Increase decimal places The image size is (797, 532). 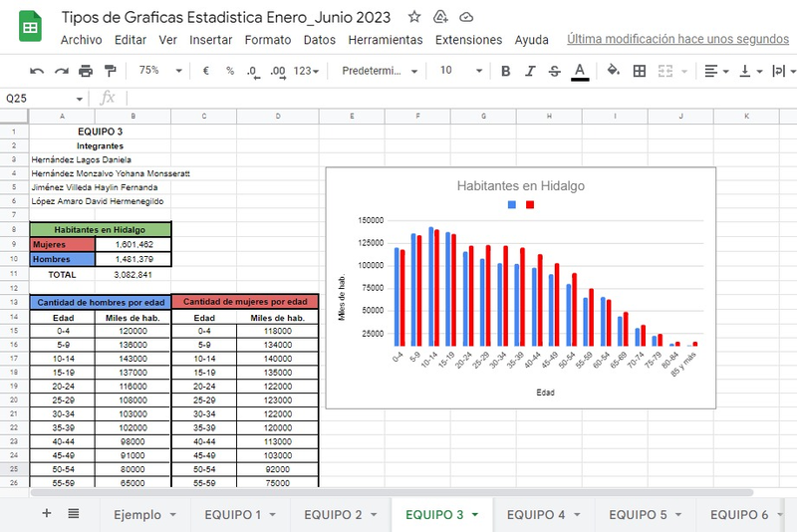(x=278, y=72)
